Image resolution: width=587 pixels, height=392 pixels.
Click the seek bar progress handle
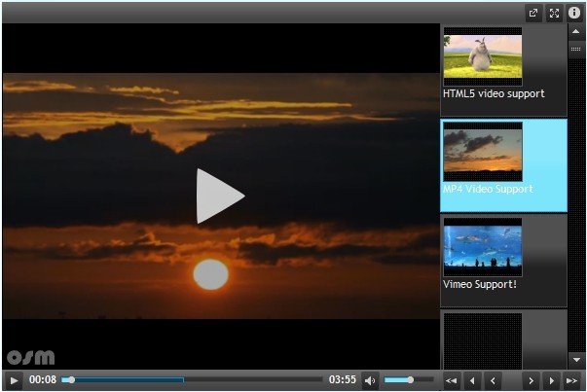coord(71,380)
